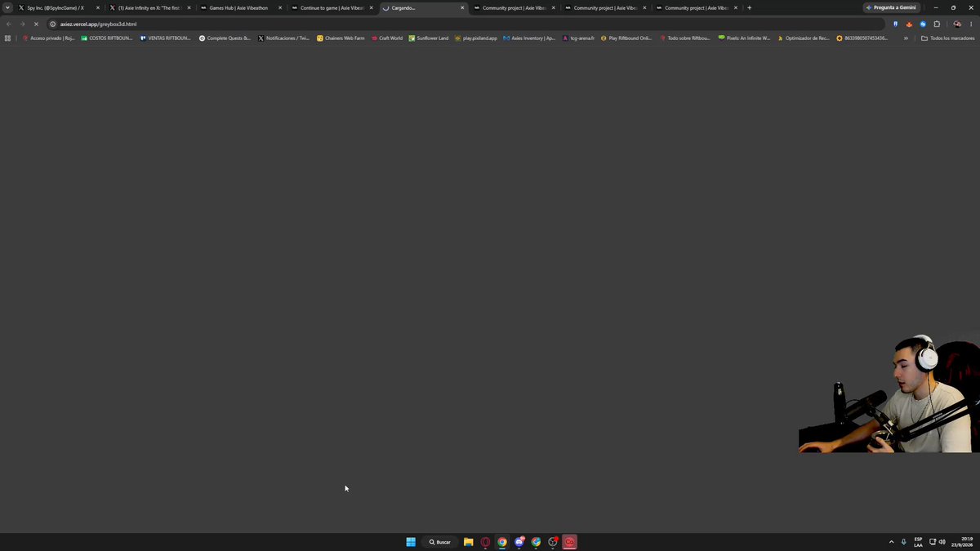Open the Sunflower Land bookmark
The image size is (980, 551).
pyautogui.click(x=429, y=38)
